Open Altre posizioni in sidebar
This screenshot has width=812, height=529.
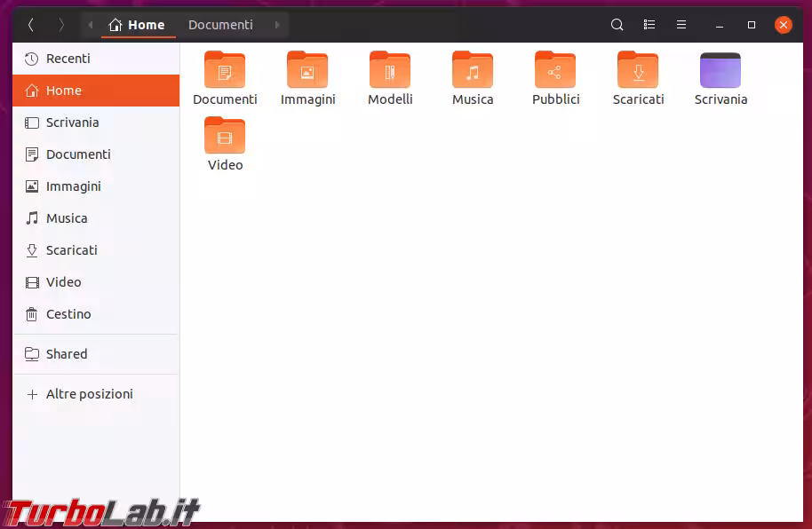click(x=89, y=394)
